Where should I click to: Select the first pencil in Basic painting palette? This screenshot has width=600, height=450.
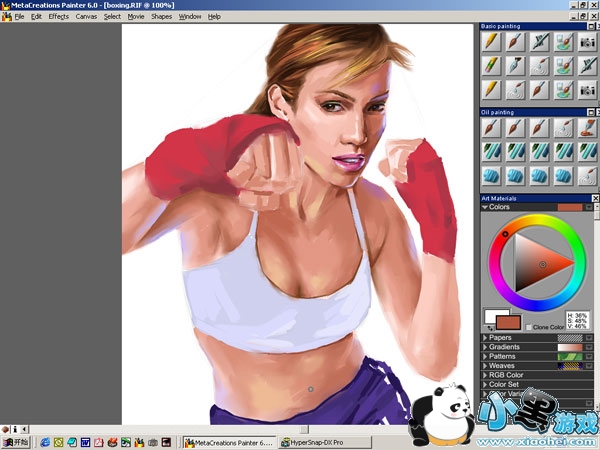click(x=491, y=41)
